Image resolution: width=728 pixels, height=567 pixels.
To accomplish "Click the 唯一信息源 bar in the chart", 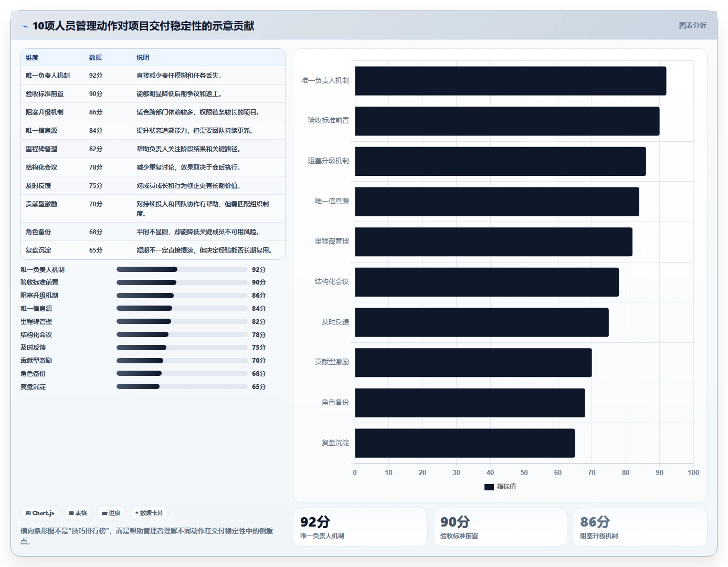I will pos(497,202).
